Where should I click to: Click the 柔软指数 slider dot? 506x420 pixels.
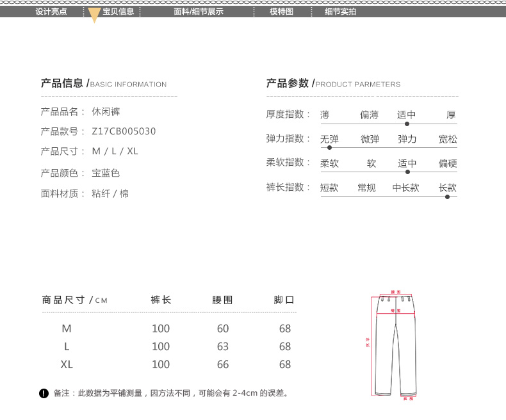click(407, 172)
